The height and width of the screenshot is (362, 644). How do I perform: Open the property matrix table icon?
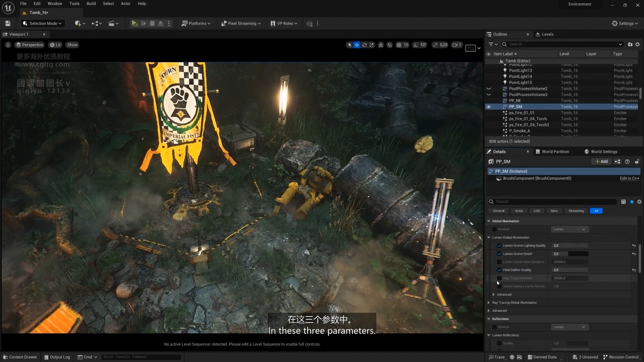[x=624, y=202]
